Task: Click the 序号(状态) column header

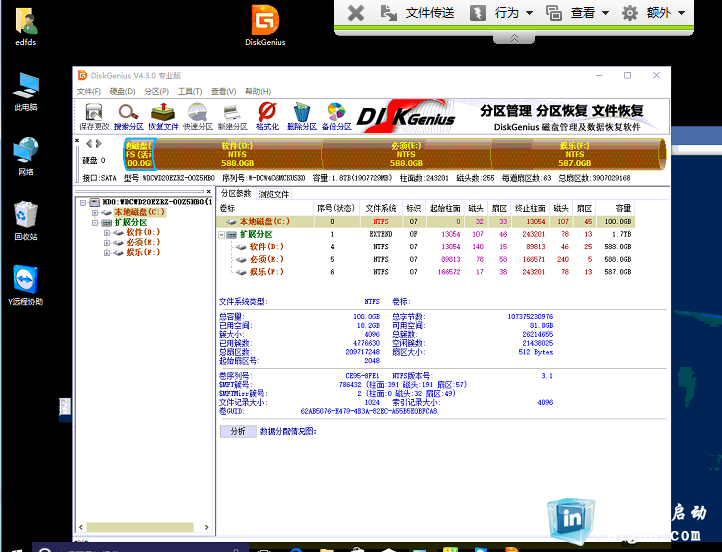Action: click(x=337, y=209)
